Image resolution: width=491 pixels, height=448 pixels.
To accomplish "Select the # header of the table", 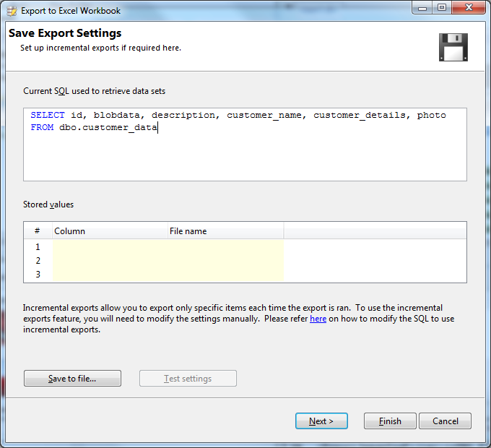I will (x=38, y=231).
